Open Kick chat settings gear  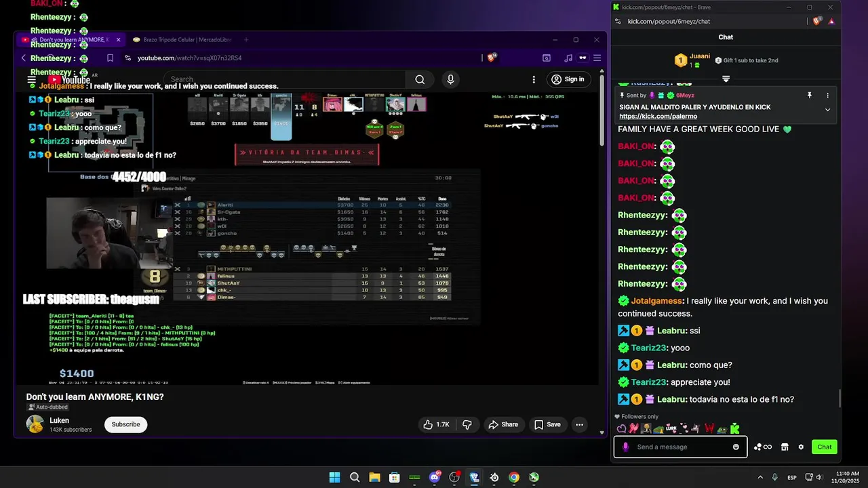pos(801,447)
